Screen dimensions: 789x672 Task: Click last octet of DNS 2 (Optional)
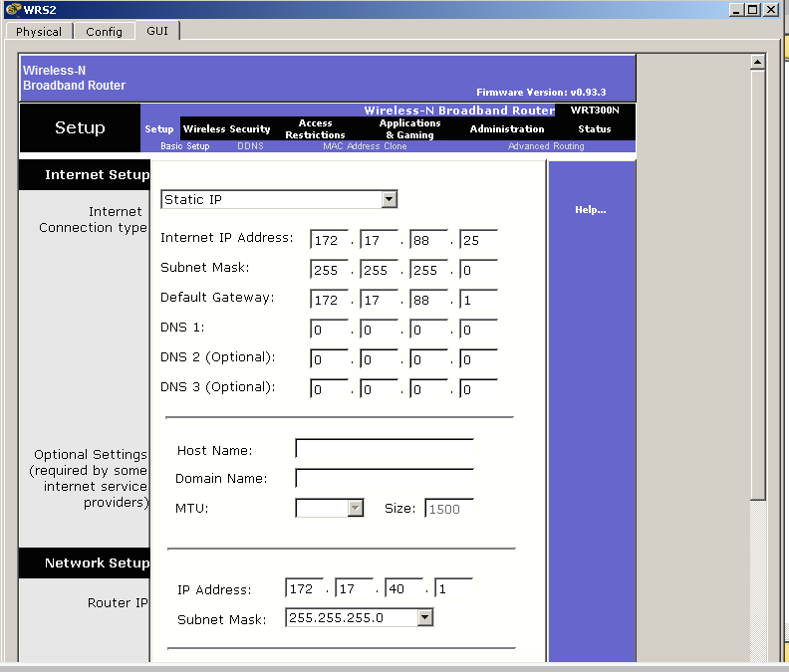point(478,359)
